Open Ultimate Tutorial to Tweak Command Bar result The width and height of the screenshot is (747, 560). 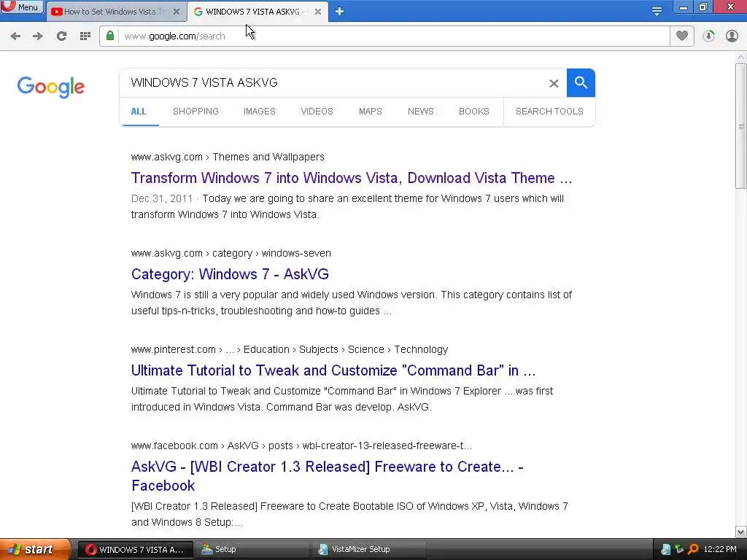coord(333,370)
